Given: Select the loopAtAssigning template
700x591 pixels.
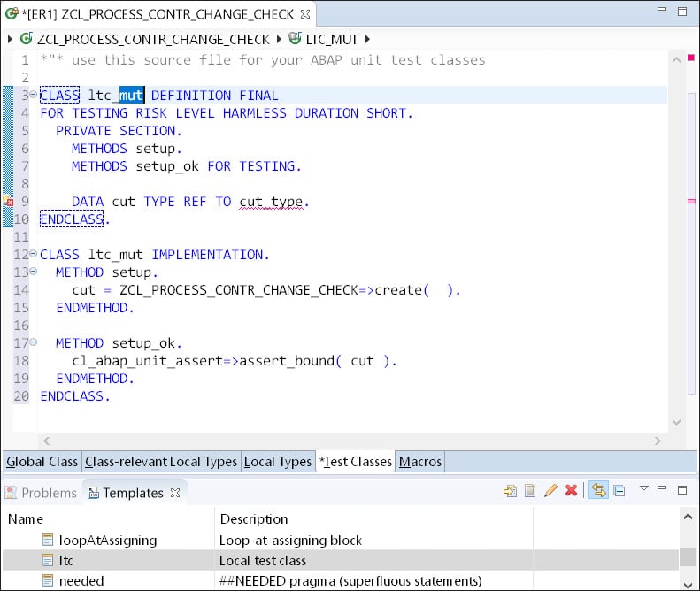Looking at the screenshot, I should click(x=107, y=540).
